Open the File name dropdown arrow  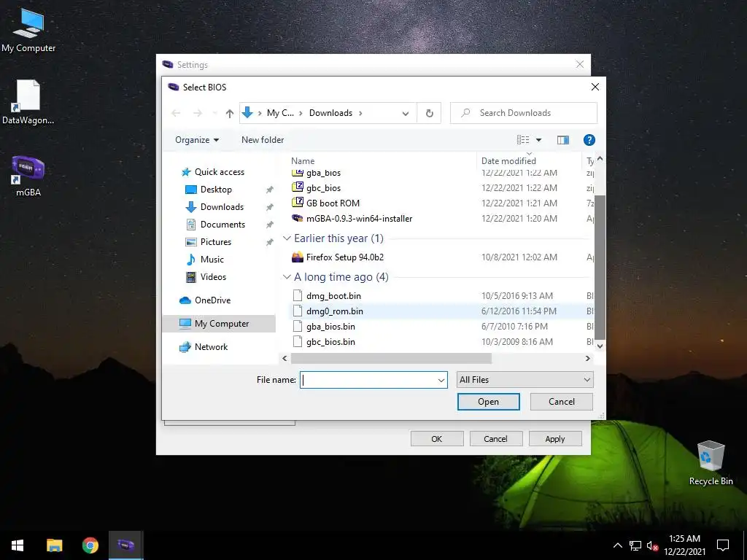[x=441, y=380]
